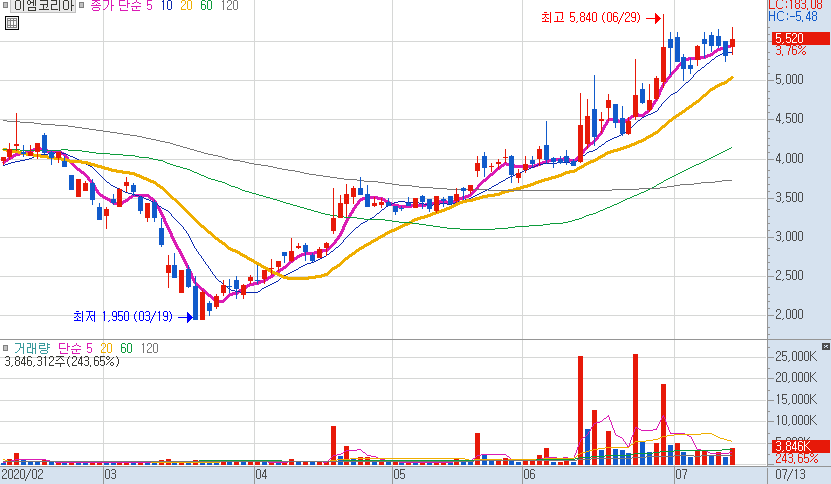Click the 07/13 current date label
831x484 pixels.
click(790, 474)
